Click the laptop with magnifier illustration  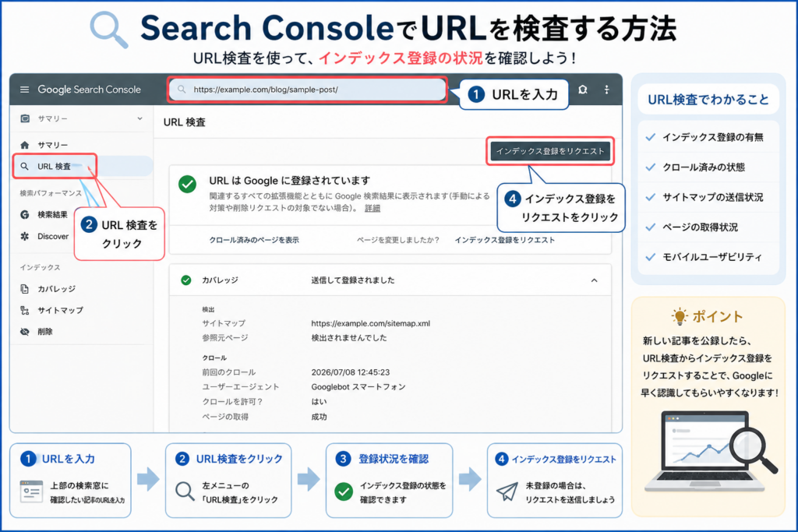711,452
